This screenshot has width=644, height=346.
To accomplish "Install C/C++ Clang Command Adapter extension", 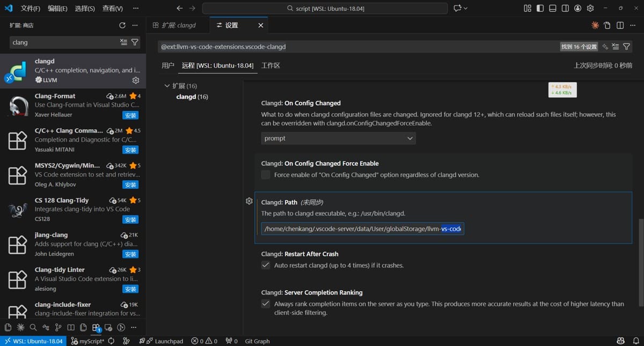I will coord(130,150).
